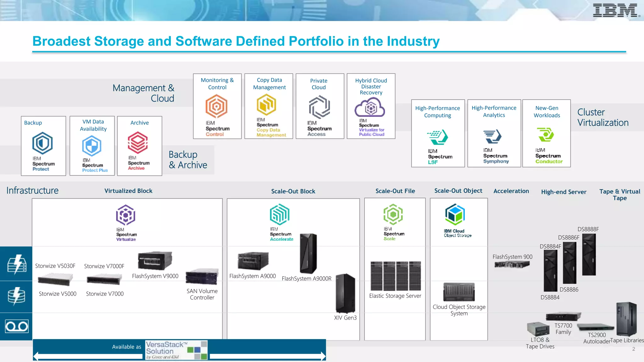
Task: Select the teal IBM Spectrum Accelerate icon
Action: pyautogui.click(x=280, y=214)
